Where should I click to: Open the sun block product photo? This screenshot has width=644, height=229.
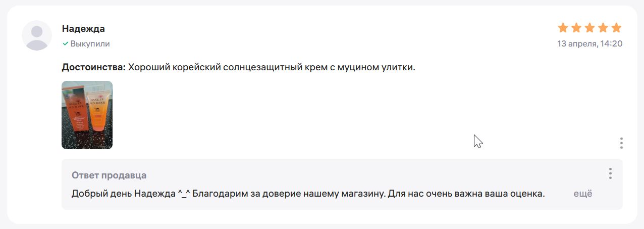(87, 115)
